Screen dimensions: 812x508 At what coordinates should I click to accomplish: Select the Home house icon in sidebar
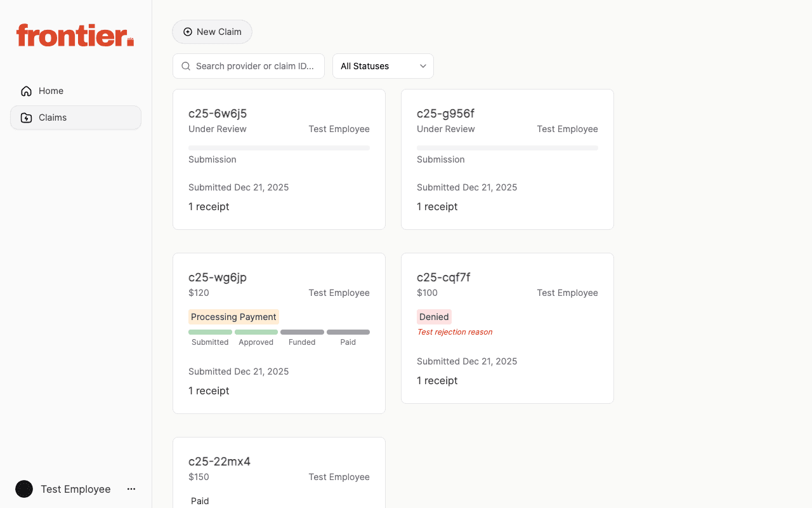tap(25, 91)
